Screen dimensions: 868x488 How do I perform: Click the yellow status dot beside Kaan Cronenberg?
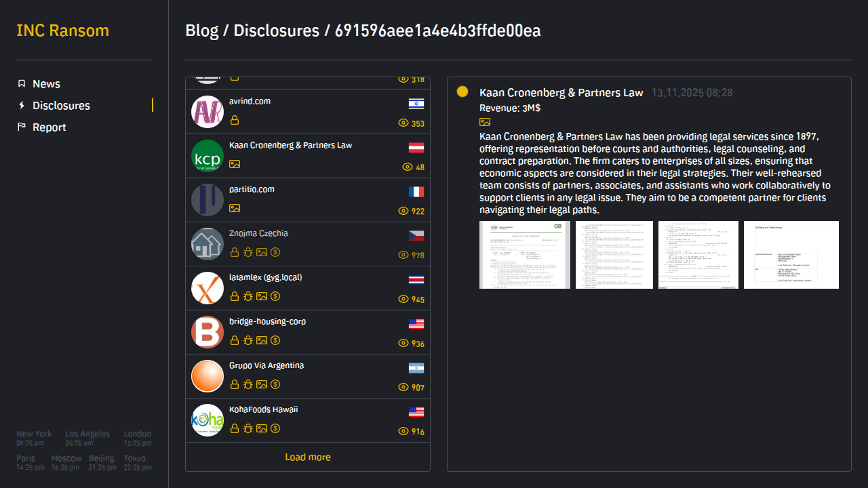(x=462, y=91)
